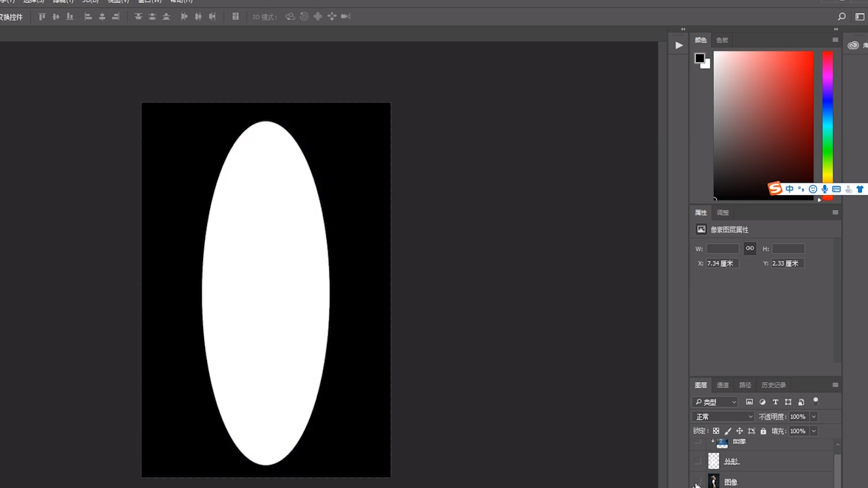Click the lock all padlock icon

point(763,431)
